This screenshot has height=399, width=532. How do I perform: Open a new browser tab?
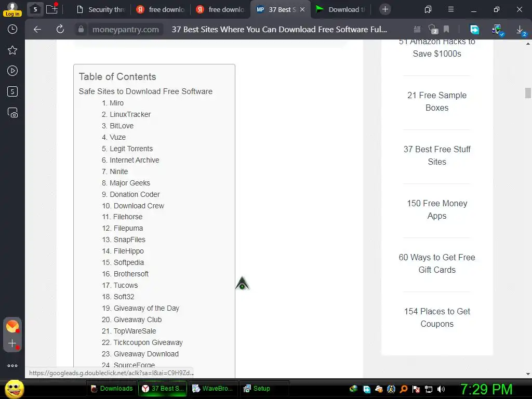point(385,9)
